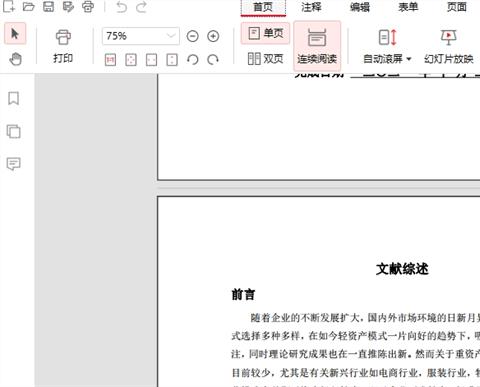
Task: Click the save-as icon in the quick toolbar
Action: tap(68, 7)
